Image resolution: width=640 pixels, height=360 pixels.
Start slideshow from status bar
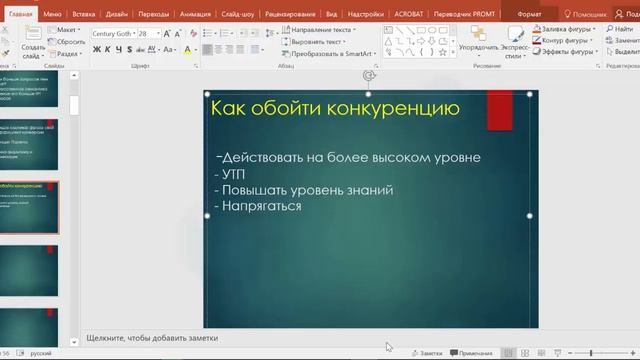pos(558,353)
